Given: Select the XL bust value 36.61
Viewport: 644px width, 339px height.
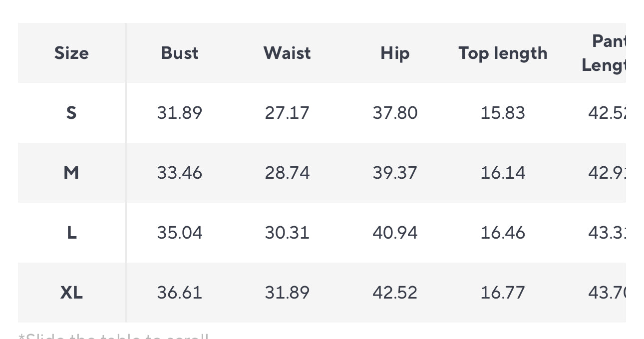Looking at the screenshot, I should (180, 293).
